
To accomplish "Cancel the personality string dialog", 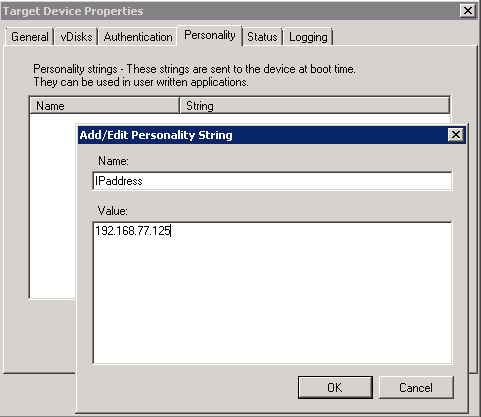I will [x=416, y=387].
